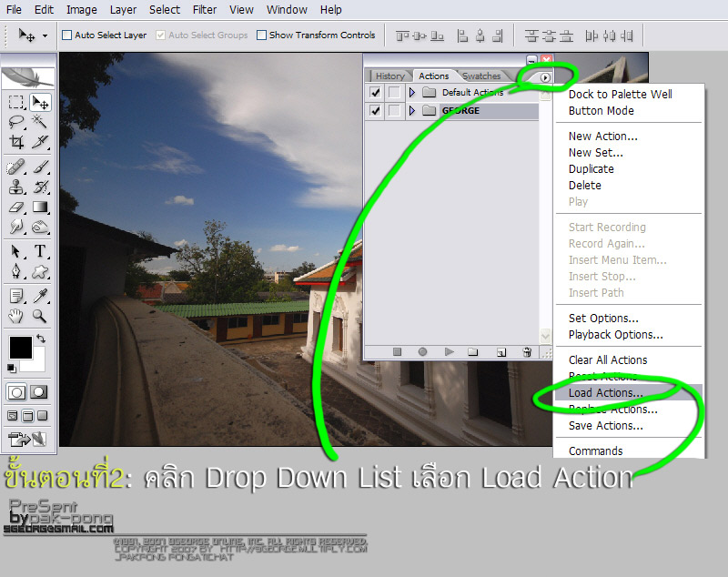Image resolution: width=728 pixels, height=577 pixels.
Task: Select the Pen tool
Action: pos(16,271)
